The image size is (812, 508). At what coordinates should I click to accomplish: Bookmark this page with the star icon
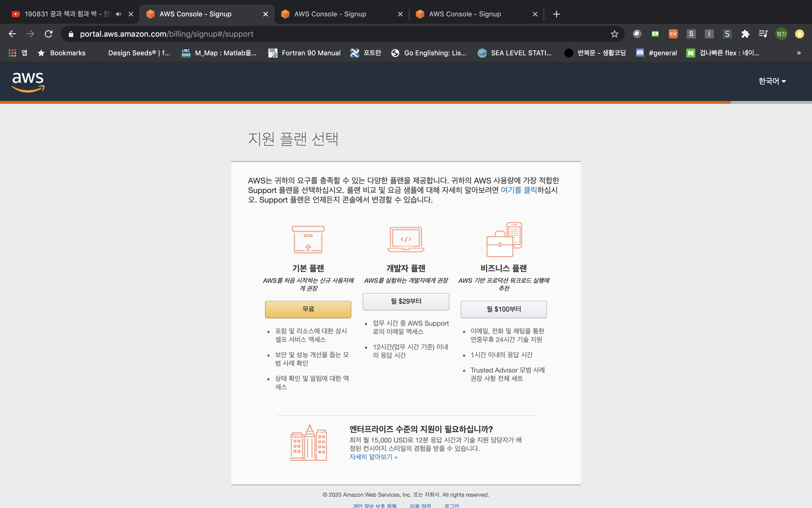tap(614, 34)
